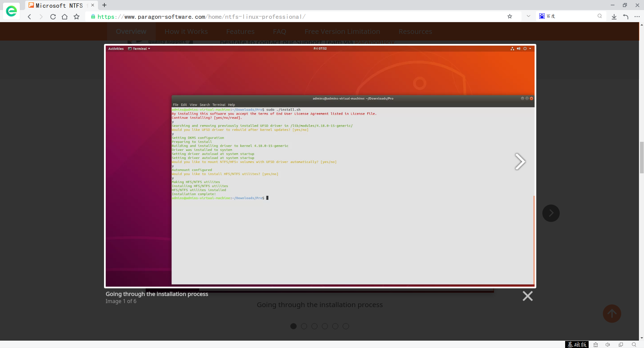The image size is (644, 348).
Task: Close the lightbox with X icon
Action: point(528,296)
